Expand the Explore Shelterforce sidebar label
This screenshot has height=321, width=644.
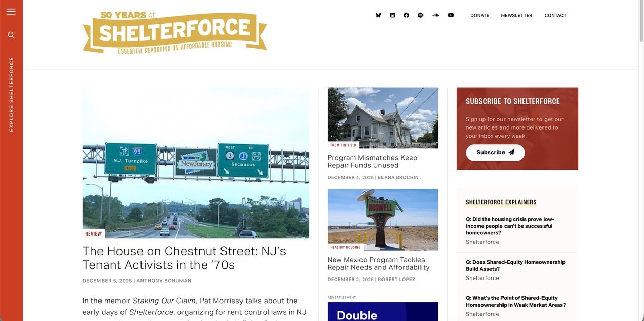[x=11, y=94]
